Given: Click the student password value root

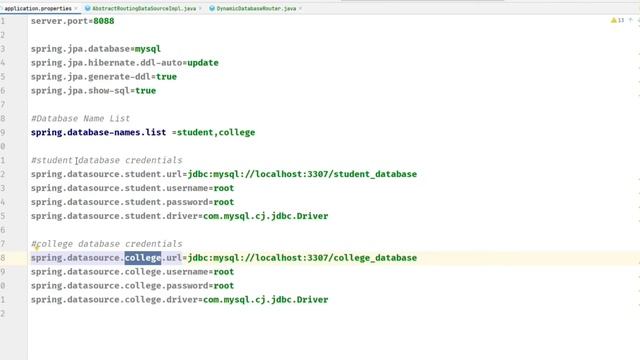Looking at the screenshot, I should point(224,202).
